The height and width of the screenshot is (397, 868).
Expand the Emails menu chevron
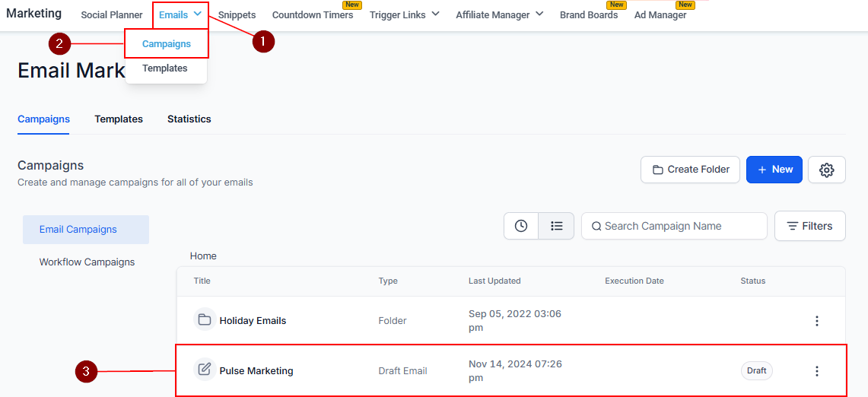(x=198, y=14)
